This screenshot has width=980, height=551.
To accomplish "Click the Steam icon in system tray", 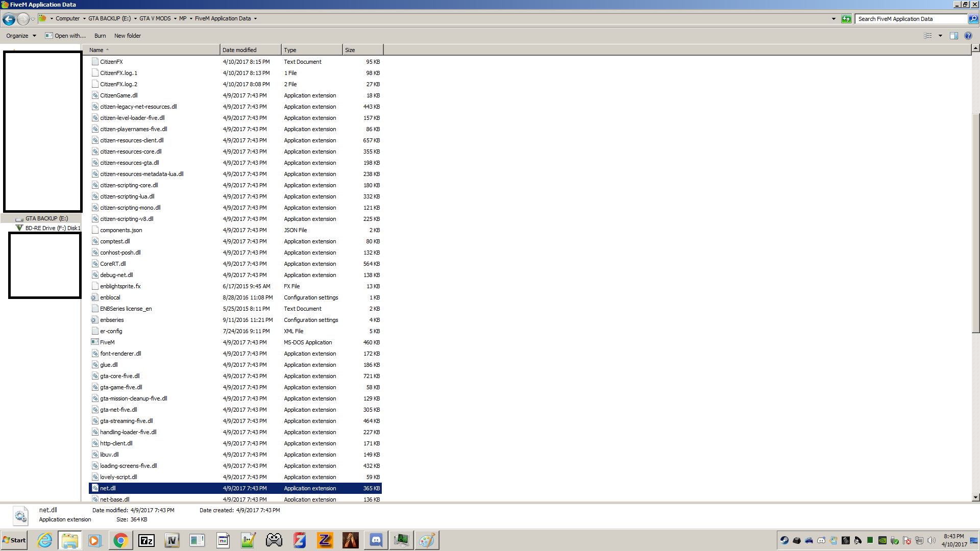I will click(785, 540).
